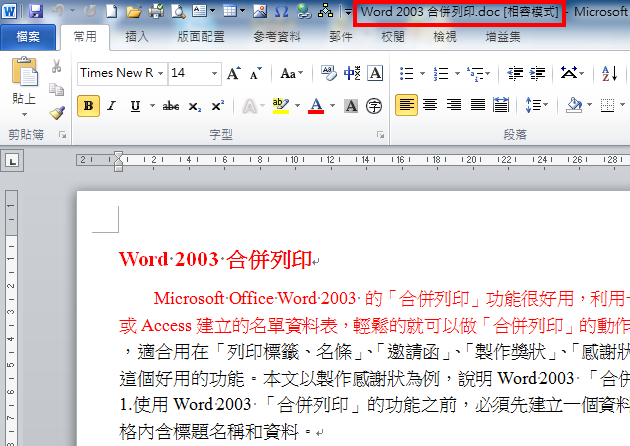Open the 檔案 file tab
630x446 pixels.
tap(28, 37)
